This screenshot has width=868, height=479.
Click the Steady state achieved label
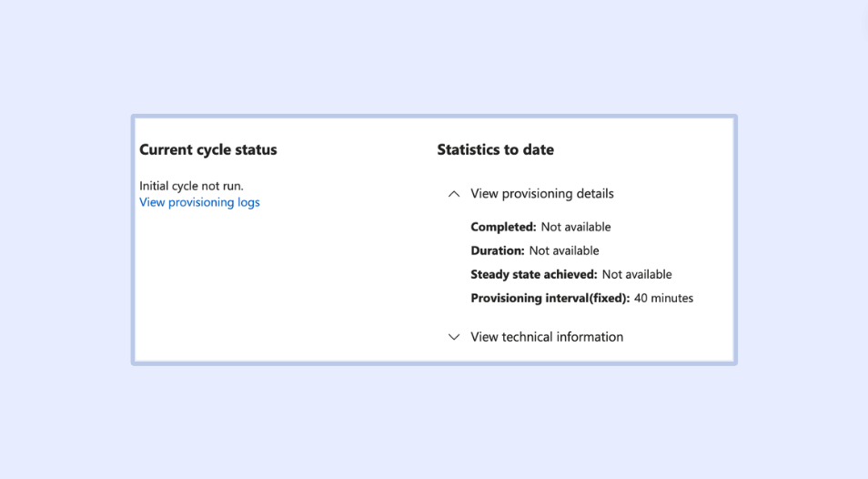coord(533,274)
